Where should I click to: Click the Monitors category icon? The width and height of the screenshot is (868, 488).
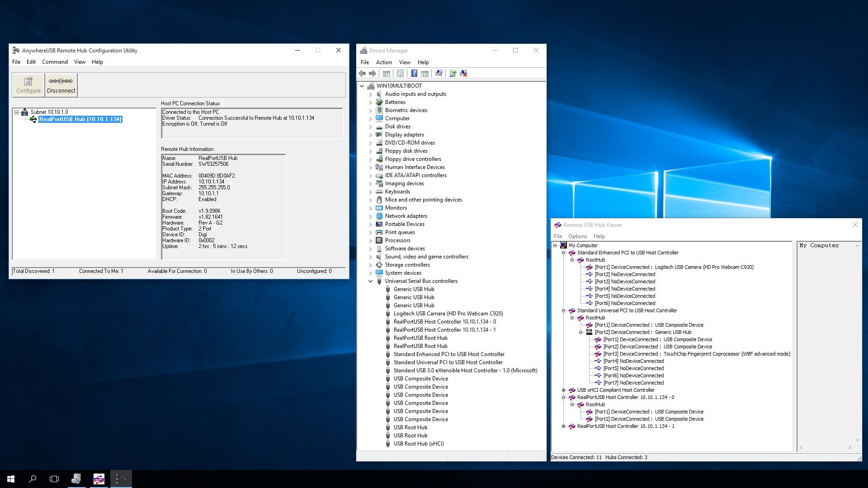click(379, 208)
